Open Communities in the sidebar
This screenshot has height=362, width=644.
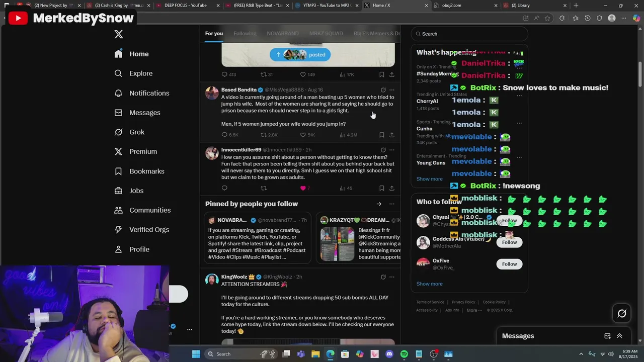142,210
